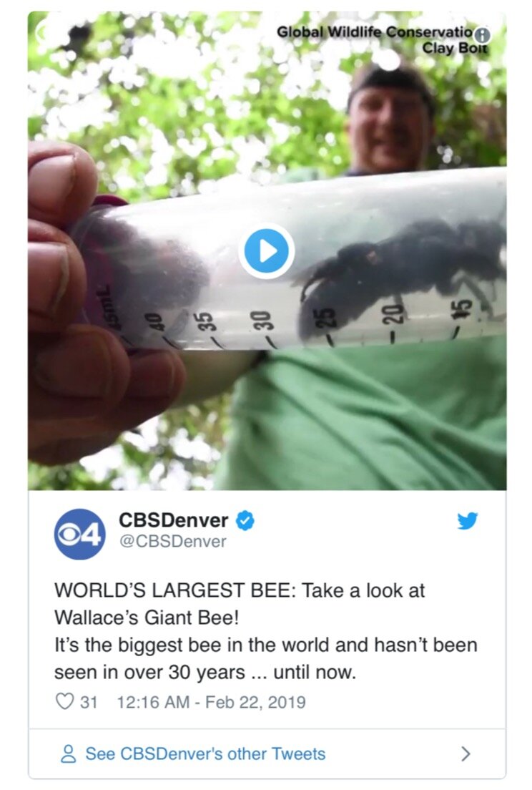Open the CBSDenver display name
Viewport: 532px width, 790px height.
(174, 520)
